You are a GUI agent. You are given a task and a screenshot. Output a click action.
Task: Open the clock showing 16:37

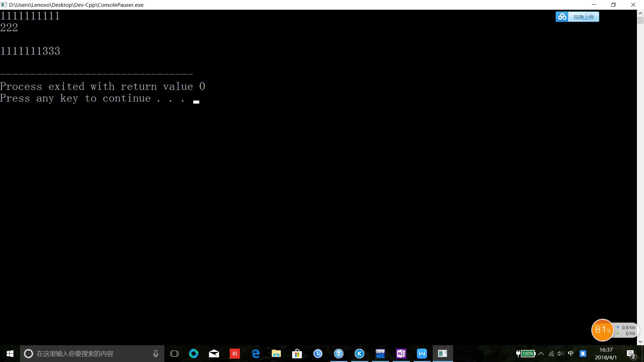pyautogui.click(x=606, y=354)
